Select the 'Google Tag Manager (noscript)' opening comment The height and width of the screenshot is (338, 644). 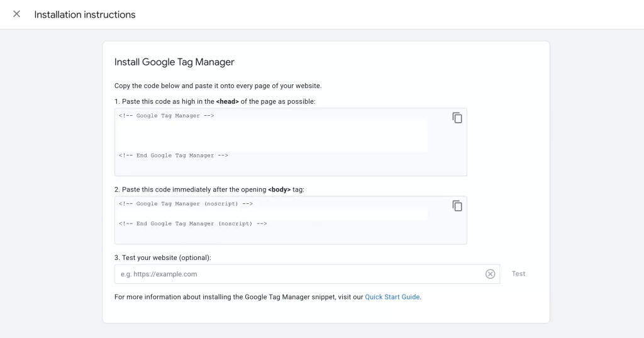[186, 204]
